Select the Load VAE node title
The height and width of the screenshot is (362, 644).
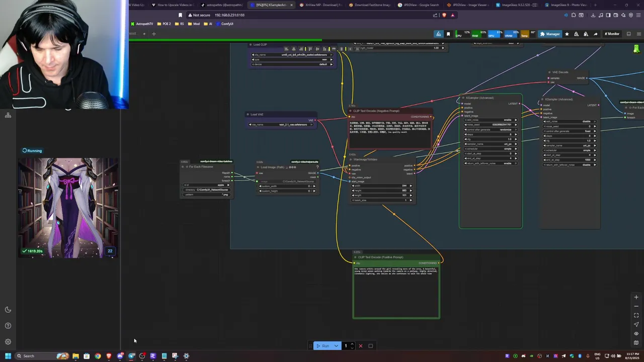257,115
